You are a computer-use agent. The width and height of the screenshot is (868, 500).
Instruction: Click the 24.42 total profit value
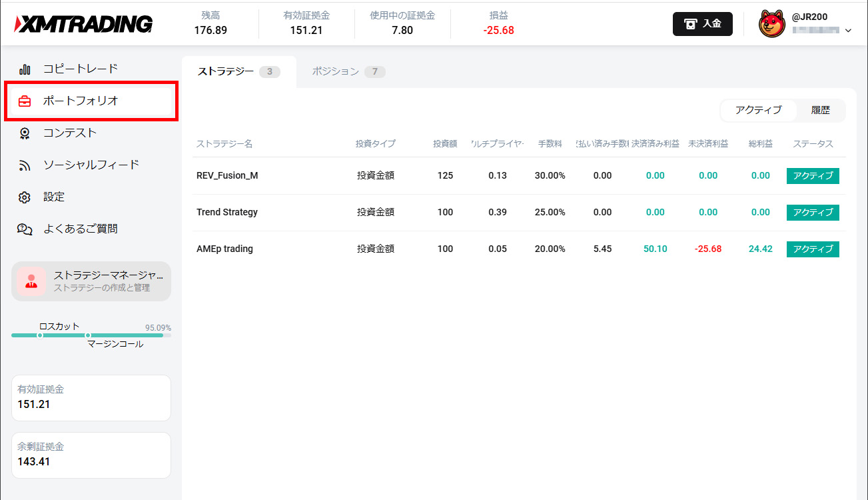[x=761, y=249]
